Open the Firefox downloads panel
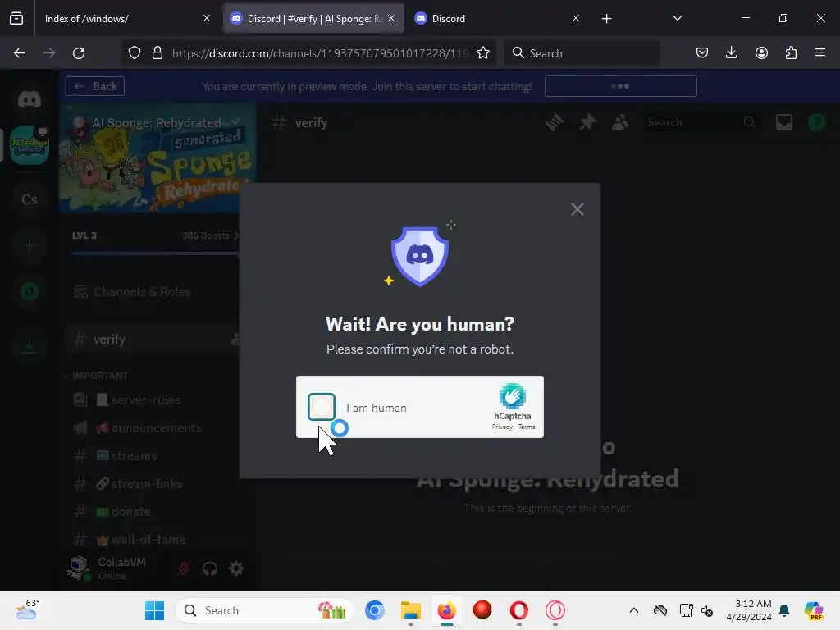The image size is (840, 630). 731,53
